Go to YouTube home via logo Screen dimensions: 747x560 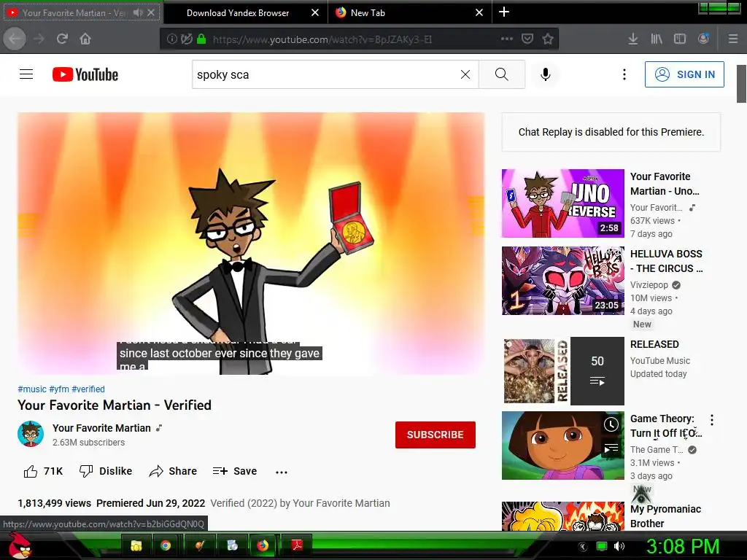pyautogui.click(x=85, y=74)
